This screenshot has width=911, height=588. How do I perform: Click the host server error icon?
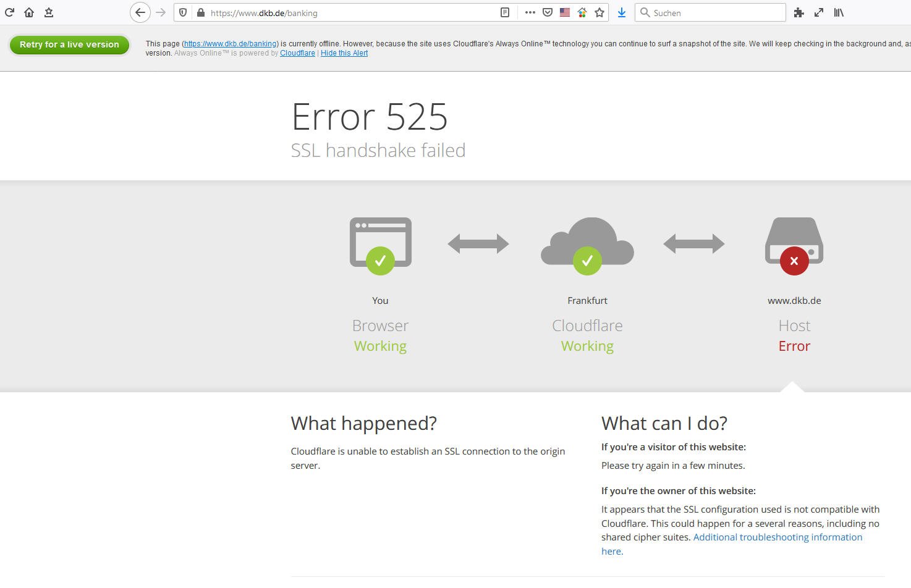pyautogui.click(x=794, y=245)
